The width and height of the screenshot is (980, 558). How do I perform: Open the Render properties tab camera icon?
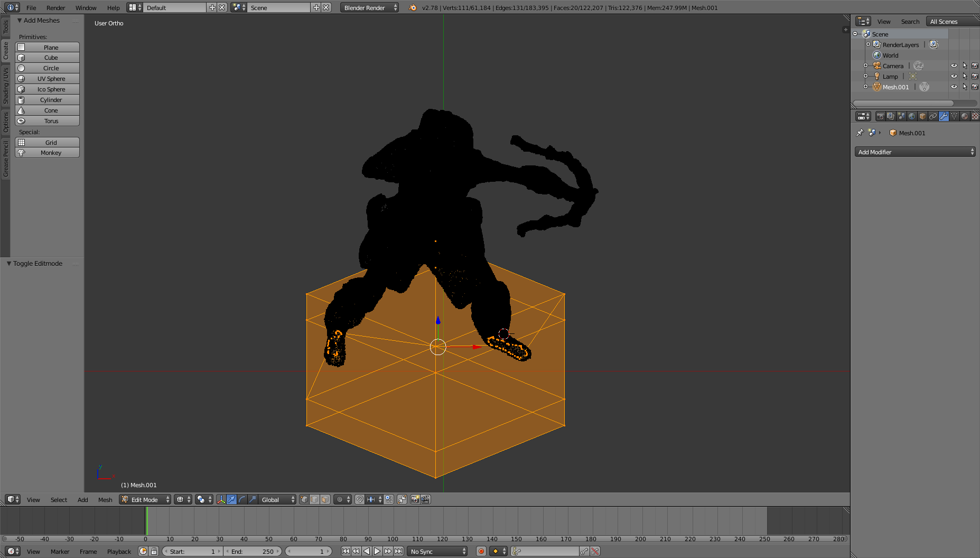880,116
